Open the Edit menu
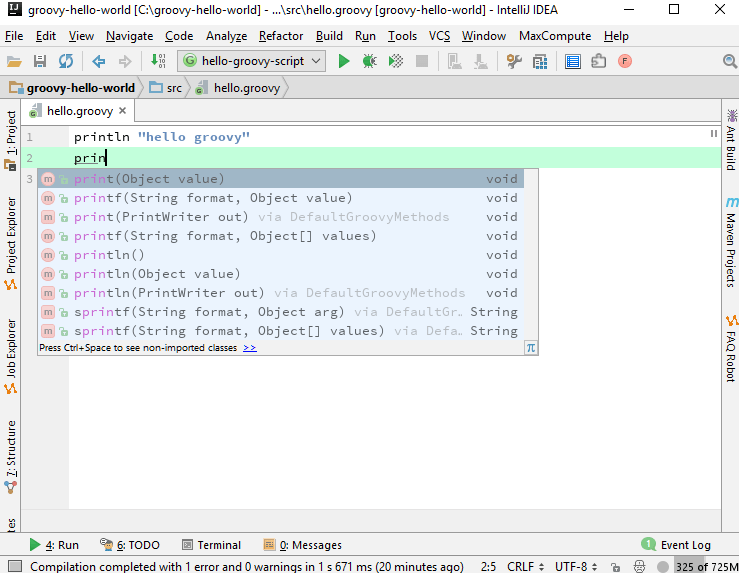The height and width of the screenshot is (573, 739). point(46,36)
